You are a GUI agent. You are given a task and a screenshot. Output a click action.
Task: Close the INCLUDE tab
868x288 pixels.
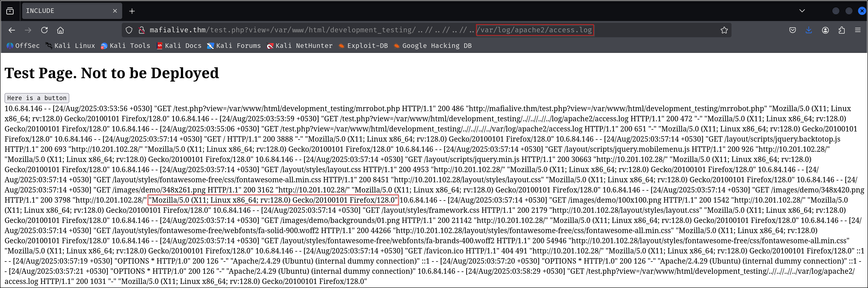pyautogui.click(x=115, y=11)
